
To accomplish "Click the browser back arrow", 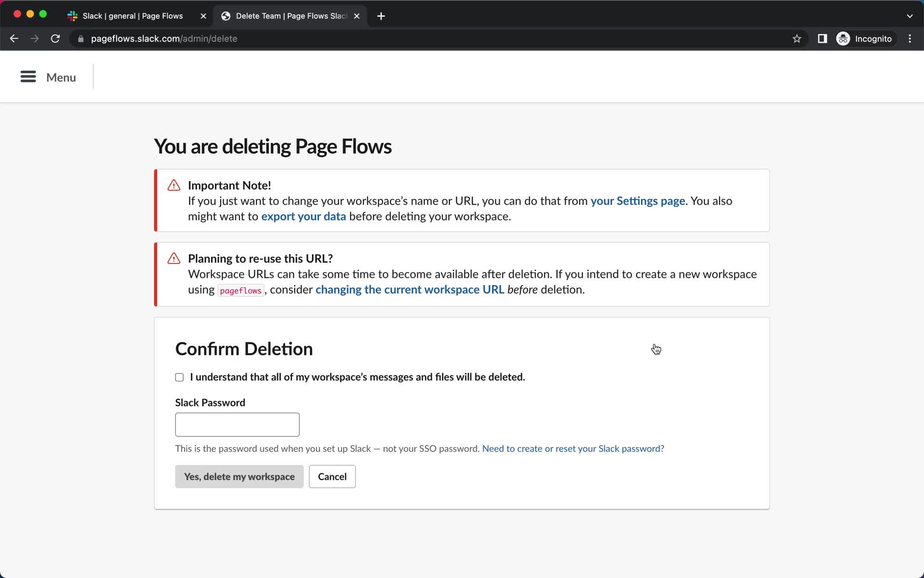I will (x=14, y=39).
